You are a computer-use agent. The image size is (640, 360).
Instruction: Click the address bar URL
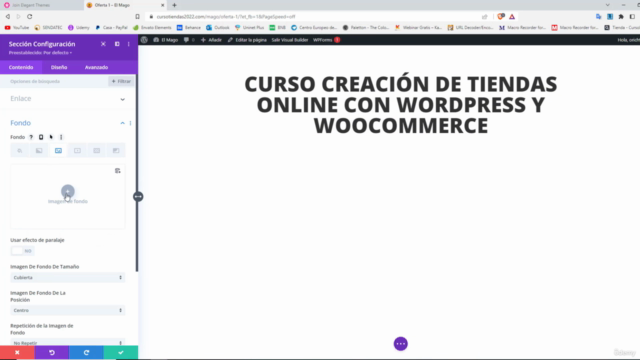[x=226, y=17]
